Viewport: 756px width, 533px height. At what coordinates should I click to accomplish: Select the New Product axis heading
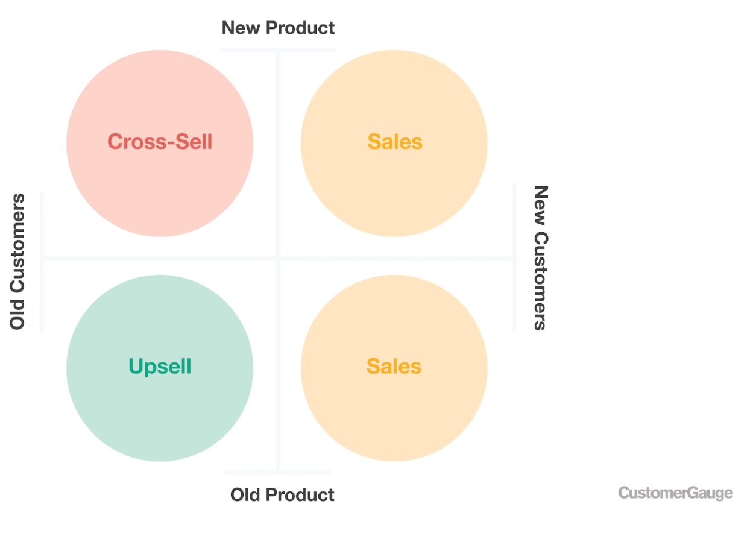(x=278, y=28)
